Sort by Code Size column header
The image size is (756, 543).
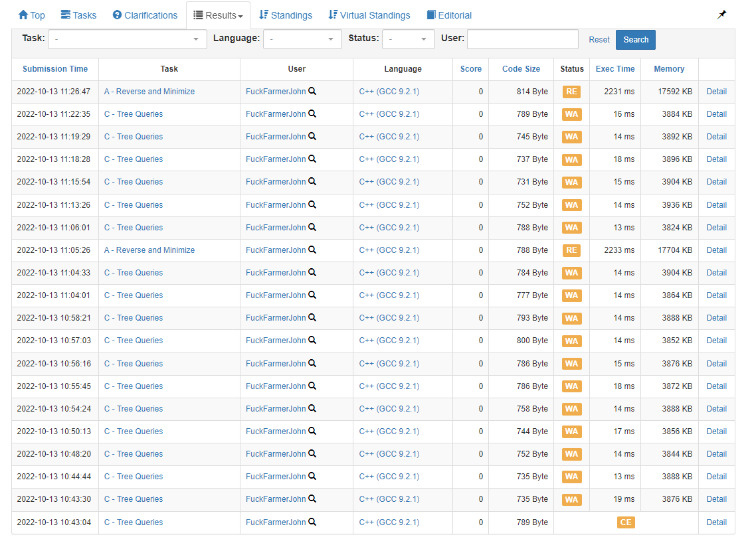521,69
